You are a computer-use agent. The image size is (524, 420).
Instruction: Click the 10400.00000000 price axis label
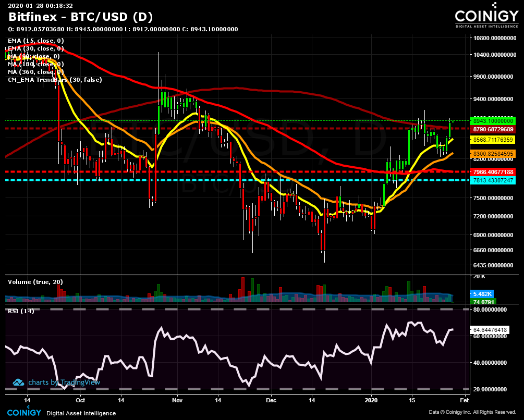click(495, 55)
